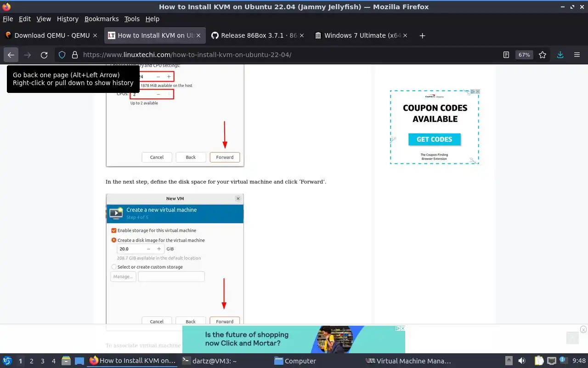Bookmark this page with the star icon

pyautogui.click(x=543, y=55)
